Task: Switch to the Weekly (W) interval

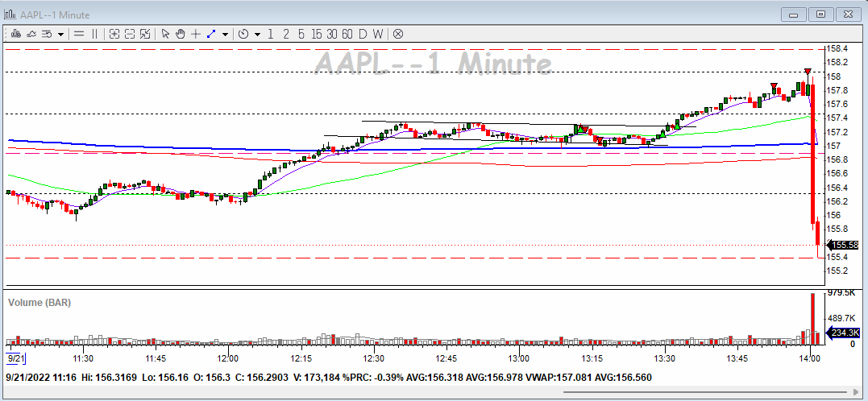Action: [377, 34]
